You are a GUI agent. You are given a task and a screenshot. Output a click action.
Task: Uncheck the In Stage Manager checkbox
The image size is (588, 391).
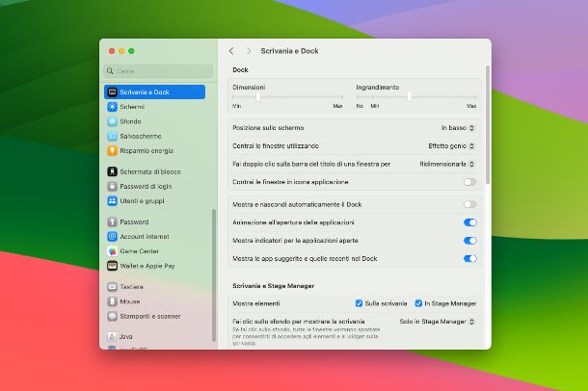[x=418, y=303]
